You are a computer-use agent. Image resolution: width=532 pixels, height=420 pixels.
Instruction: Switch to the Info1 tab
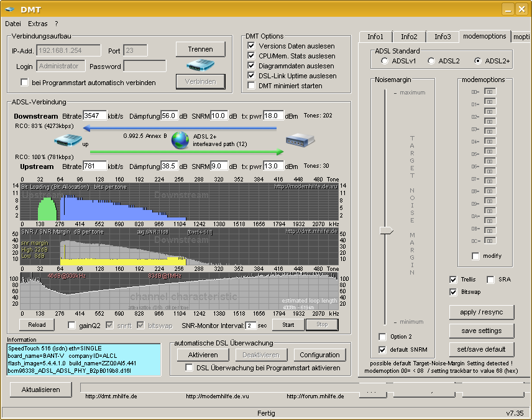click(375, 37)
